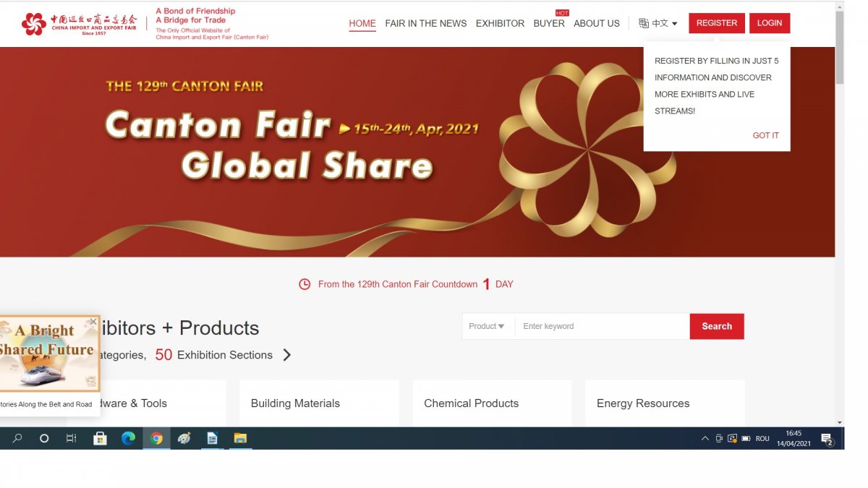868x488 pixels.
Task: Open the Paint palette app in taskbar
Action: point(184,438)
